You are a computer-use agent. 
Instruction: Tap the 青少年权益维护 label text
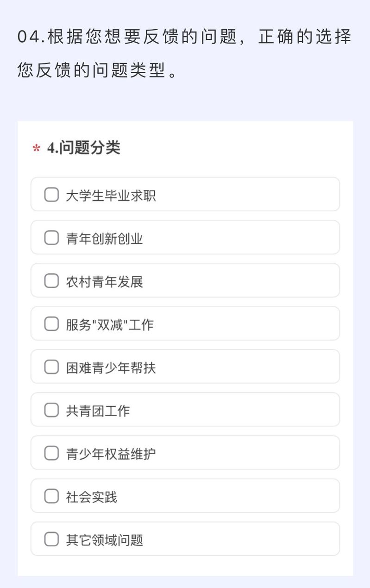coord(111,454)
